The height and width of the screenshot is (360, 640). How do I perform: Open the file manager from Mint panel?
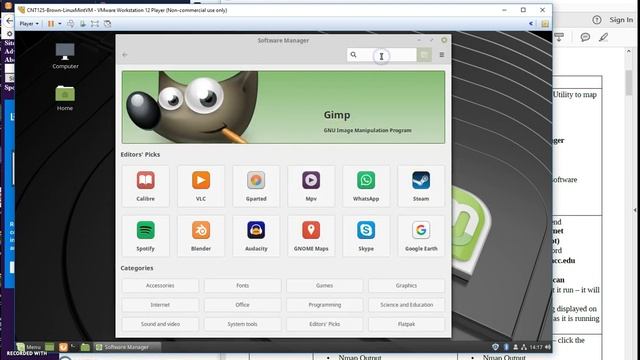coord(85,347)
